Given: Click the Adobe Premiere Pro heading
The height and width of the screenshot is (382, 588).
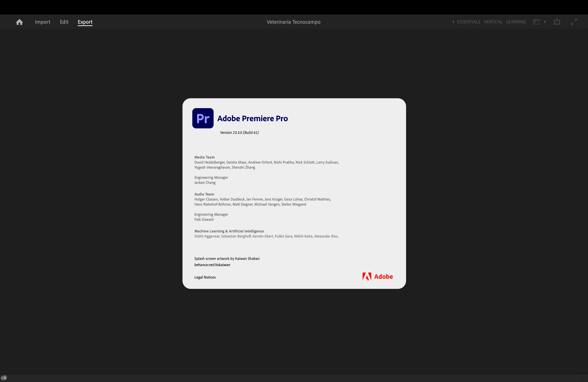Looking at the screenshot, I should tap(252, 118).
